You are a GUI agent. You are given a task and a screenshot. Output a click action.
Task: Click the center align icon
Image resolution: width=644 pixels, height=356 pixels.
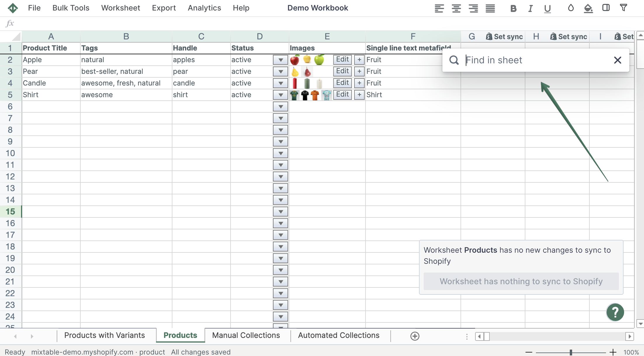click(456, 8)
